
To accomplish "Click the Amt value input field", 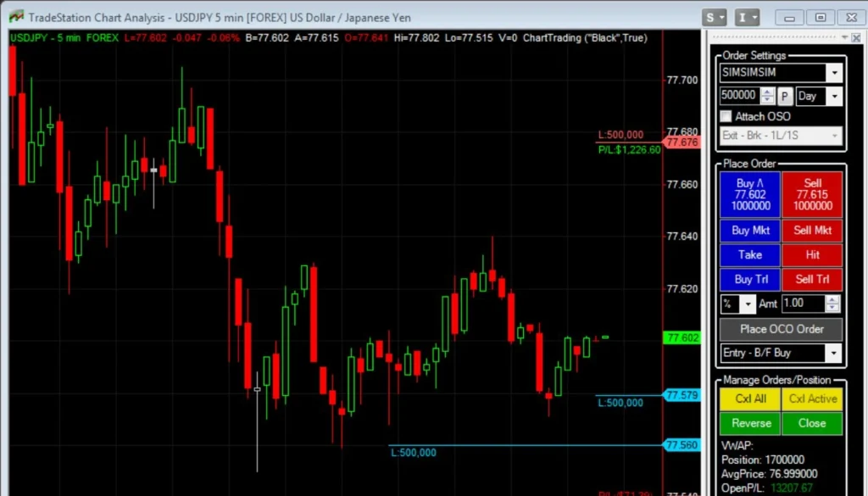I will [x=802, y=304].
